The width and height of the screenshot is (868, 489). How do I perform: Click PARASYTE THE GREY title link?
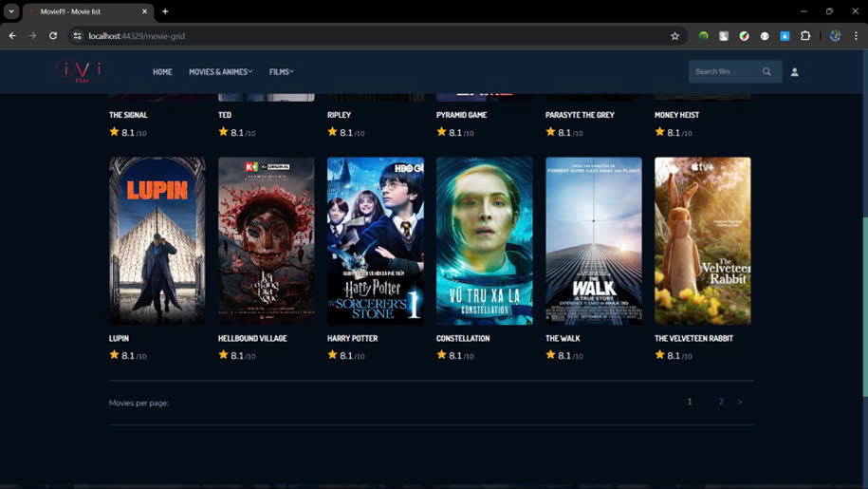coord(581,115)
